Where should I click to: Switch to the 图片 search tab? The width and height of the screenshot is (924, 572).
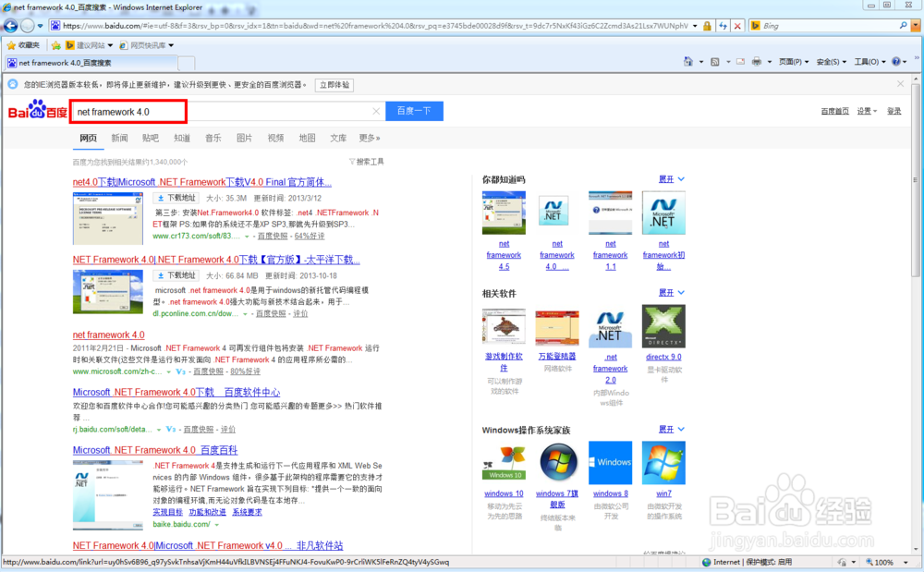pyautogui.click(x=245, y=138)
